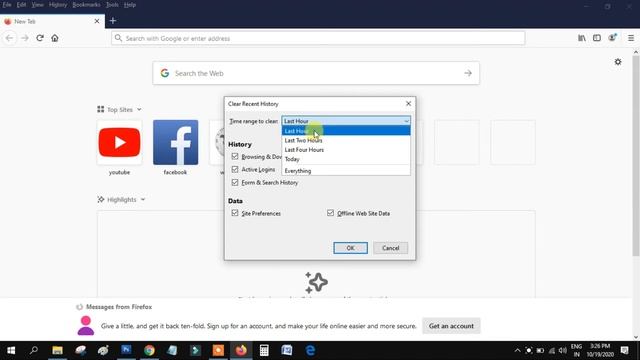Viewport: 640px width, 360px height.
Task: Toggle Browsing & Download History checkbox
Action: tap(235, 156)
